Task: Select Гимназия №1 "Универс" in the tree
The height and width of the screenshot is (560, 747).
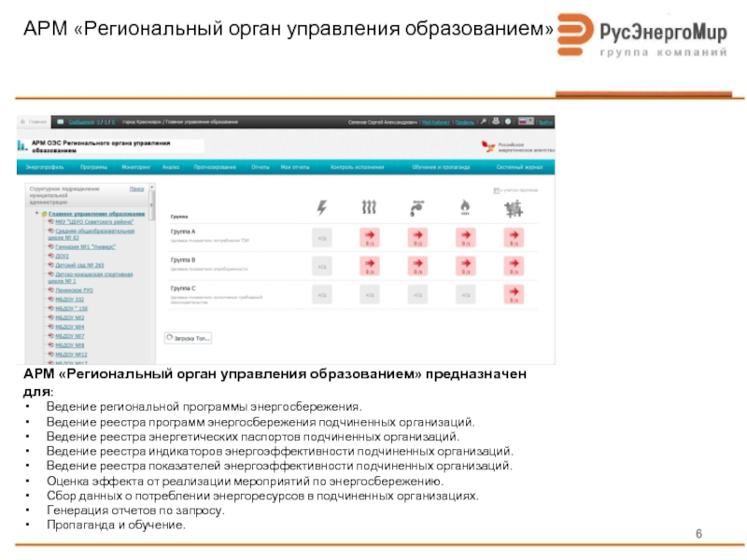Action: [85, 246]
